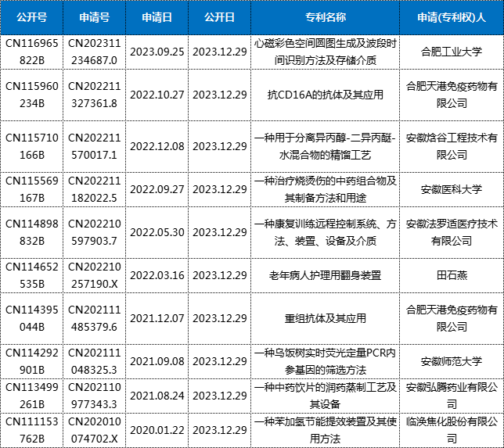Click applicant 田石燕
The width and height of the screenshot is (504, 448).
click(x=452, y=275)
